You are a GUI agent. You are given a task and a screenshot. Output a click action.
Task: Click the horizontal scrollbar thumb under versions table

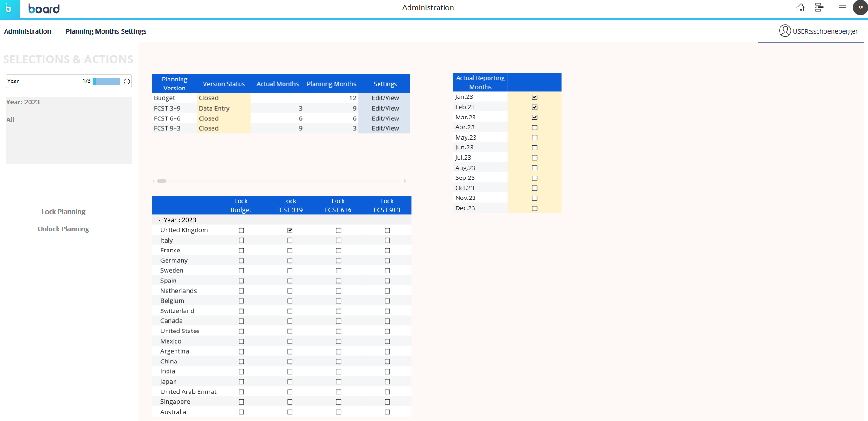pos(161,181)
